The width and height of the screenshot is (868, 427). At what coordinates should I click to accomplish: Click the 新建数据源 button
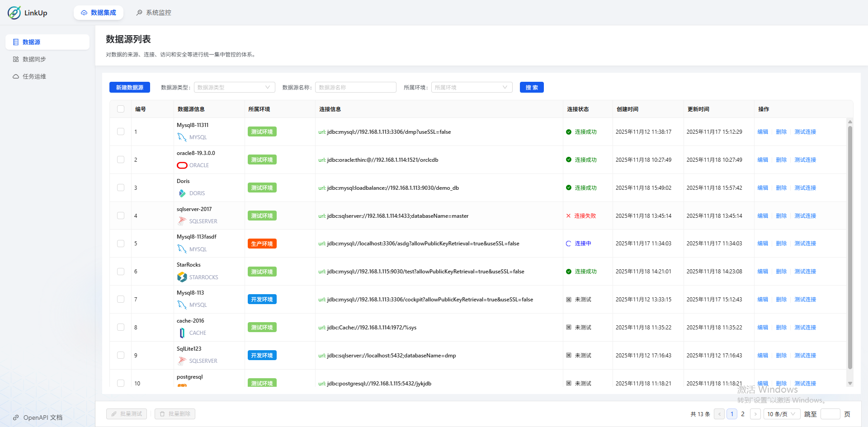[x=130, y=87]
